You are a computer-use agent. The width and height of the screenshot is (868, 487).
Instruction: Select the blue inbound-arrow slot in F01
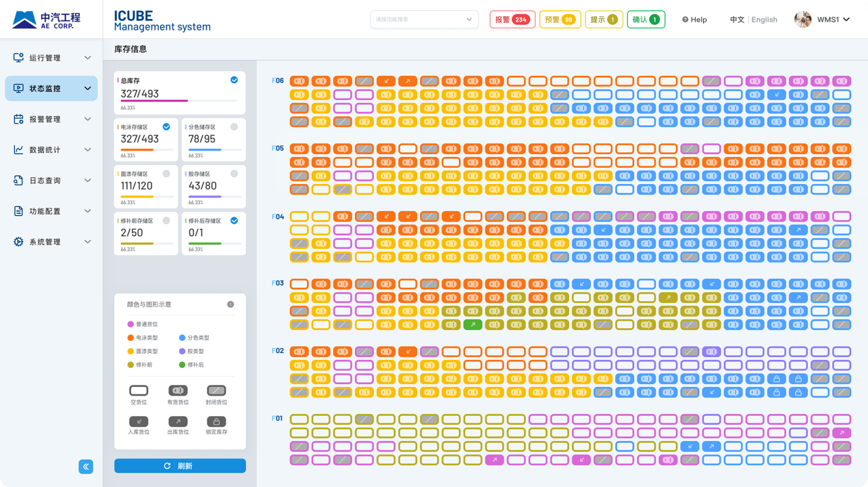click(x=690, y=446)
